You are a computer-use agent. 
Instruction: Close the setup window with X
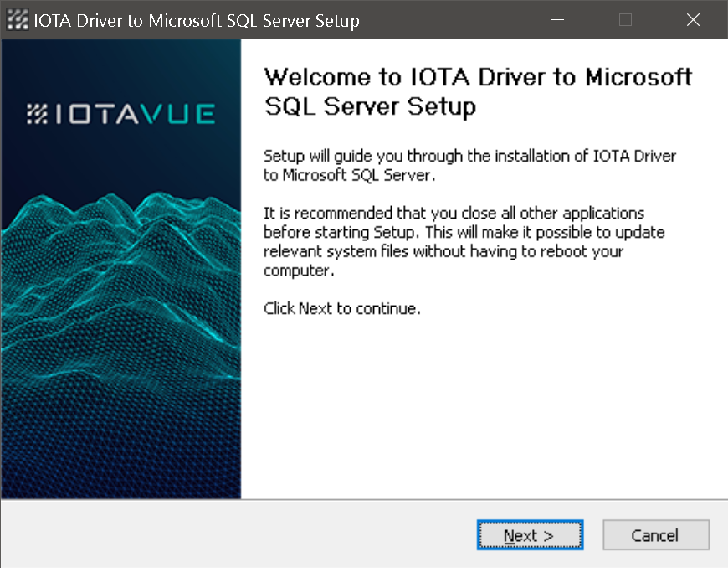coord(693,20)
